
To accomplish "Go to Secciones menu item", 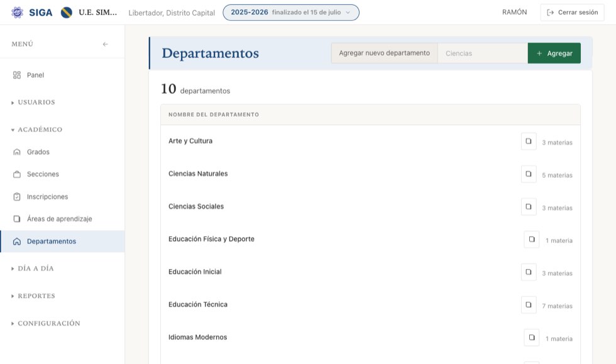I will [62, 174].
